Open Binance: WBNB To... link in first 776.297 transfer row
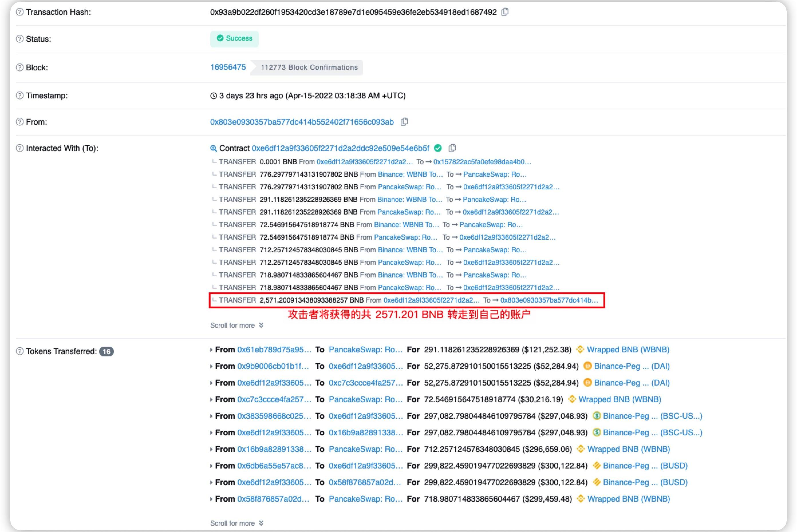 click(410, 174)
